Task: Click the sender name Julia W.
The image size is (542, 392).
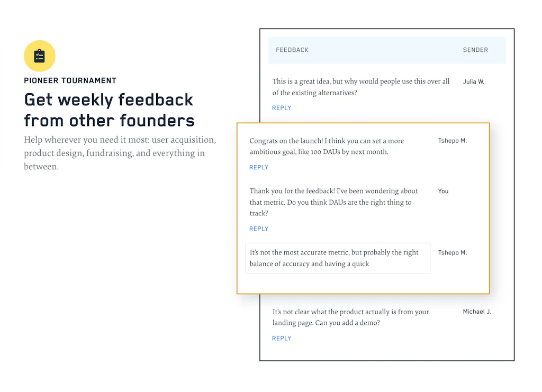Action: tap(473, 82)
